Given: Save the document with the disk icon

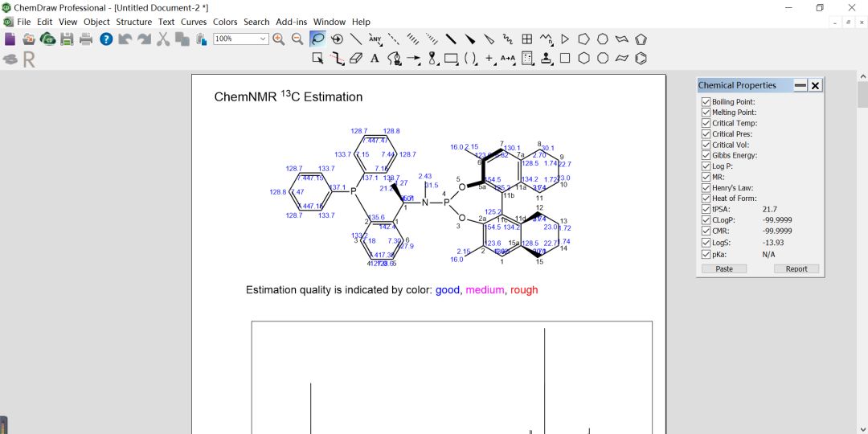Looking at the screenshot, I should [x=67, y=39].
